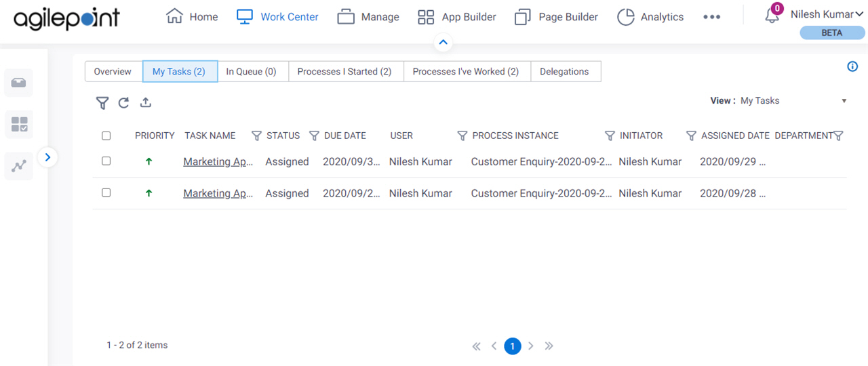This screenshot has height=366, width=868.
Task: Click Assigned status in first row
Action: click(287, 161)
